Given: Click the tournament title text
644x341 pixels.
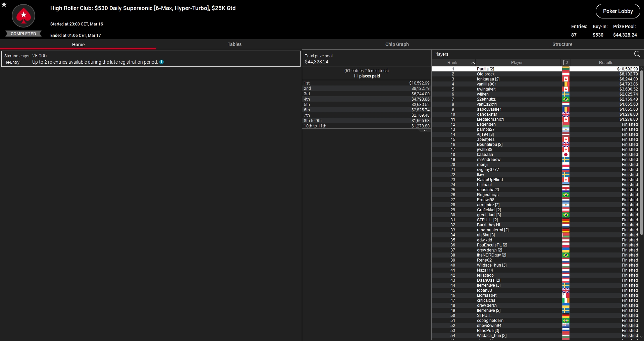Looking at the screenshot, I should 143,8.
